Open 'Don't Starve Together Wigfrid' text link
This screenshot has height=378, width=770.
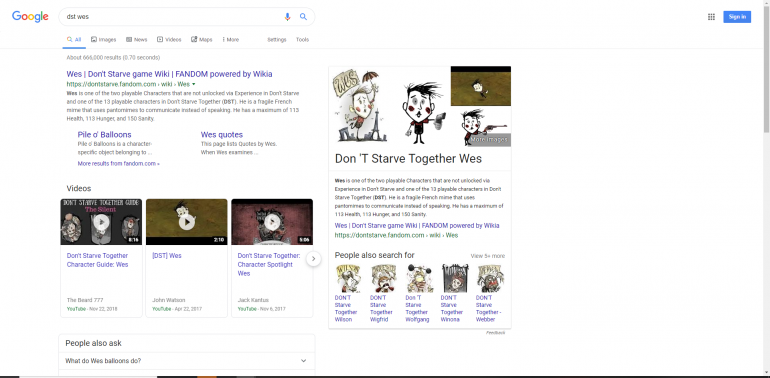click(x=381, y=308)
